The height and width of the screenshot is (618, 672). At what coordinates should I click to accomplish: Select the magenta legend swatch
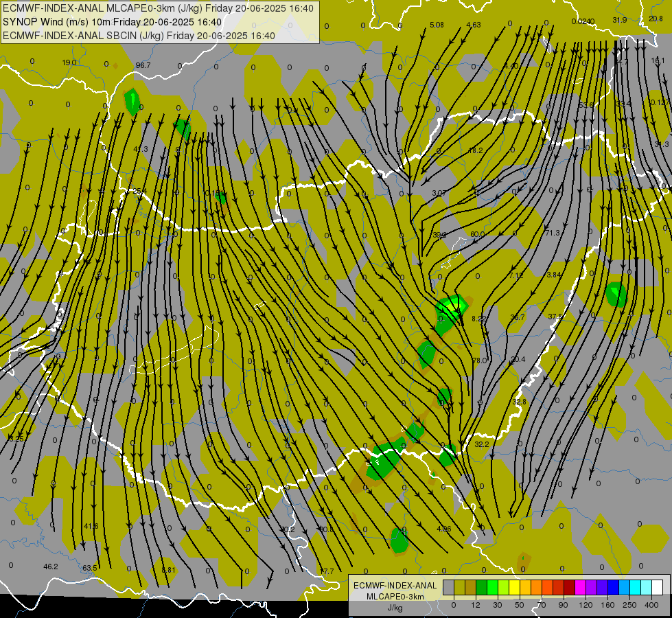[581, 587]
